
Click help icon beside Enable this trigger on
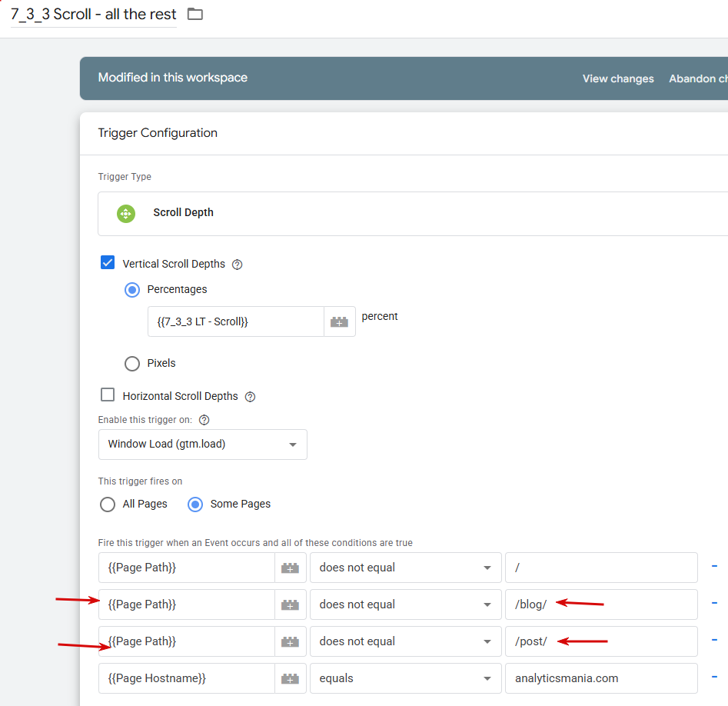204,420
